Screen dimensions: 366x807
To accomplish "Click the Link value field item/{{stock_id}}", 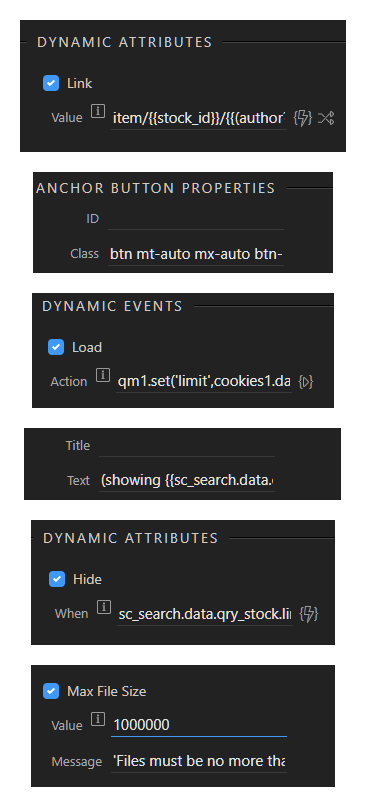I will pyautogui.click(x=199, y=118).
